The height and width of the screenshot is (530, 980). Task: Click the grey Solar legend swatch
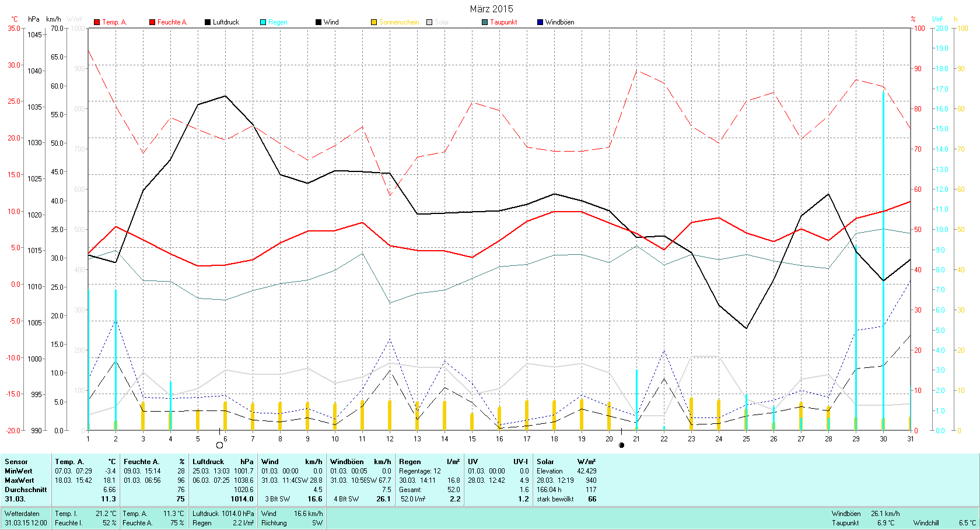coord(429,22)
